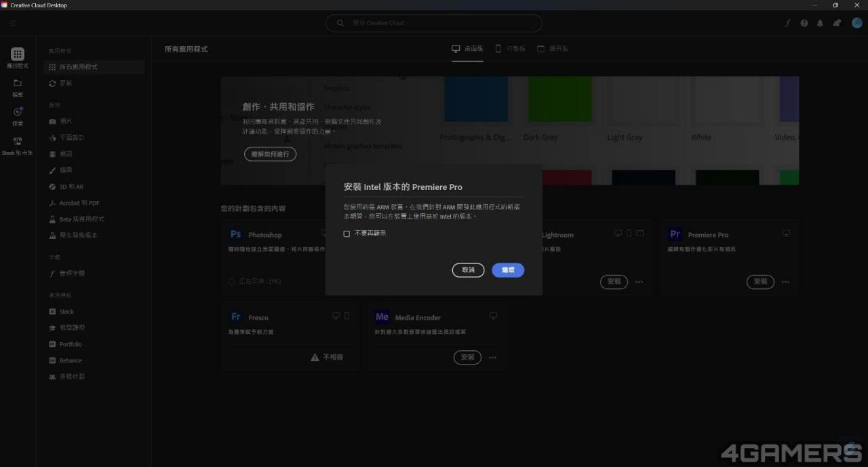Viewport: 868px width, 467px height.
Task: Click the blue Photography swatch in banner
Action: pyautogui.click(x=476, y=99)
